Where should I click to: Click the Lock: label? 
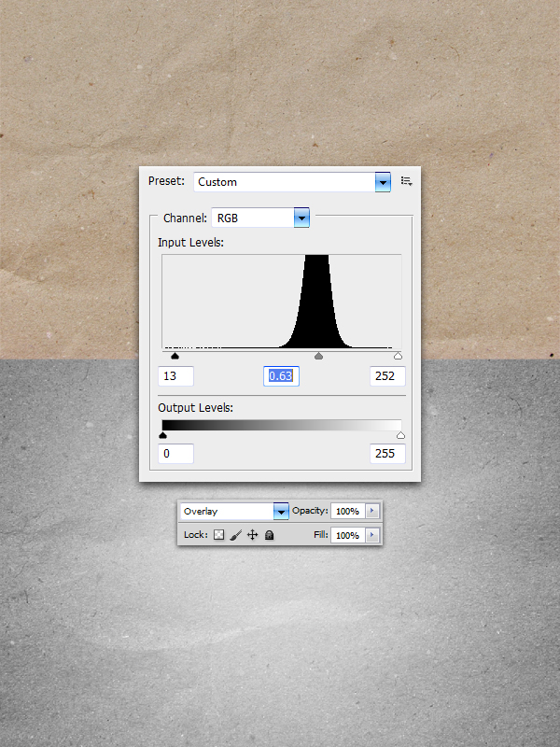pyautogui.click(x=196, y=534)
